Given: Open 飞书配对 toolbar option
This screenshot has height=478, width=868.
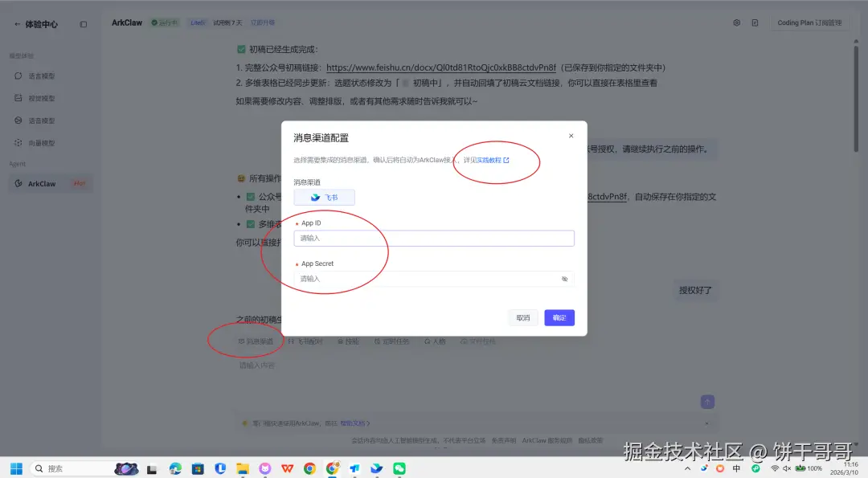Looking at the screenshot, I should point(305,341).
